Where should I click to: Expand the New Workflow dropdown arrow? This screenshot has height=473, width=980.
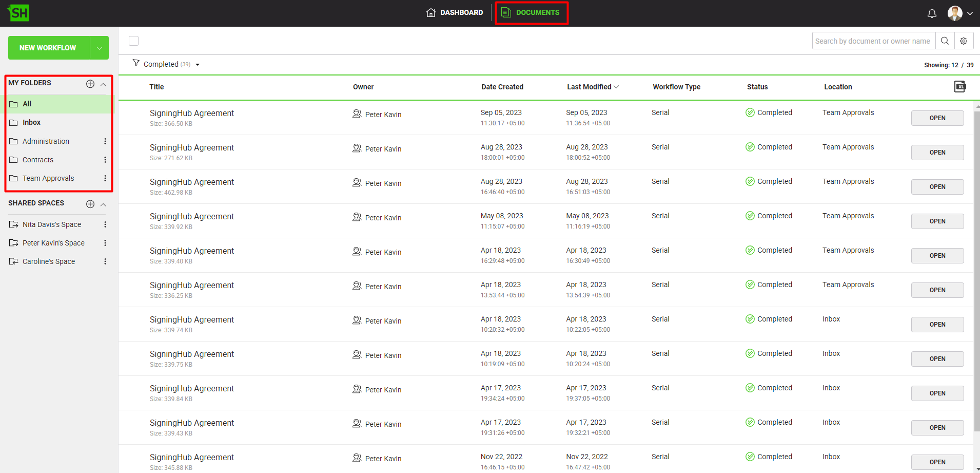point(100,48)
